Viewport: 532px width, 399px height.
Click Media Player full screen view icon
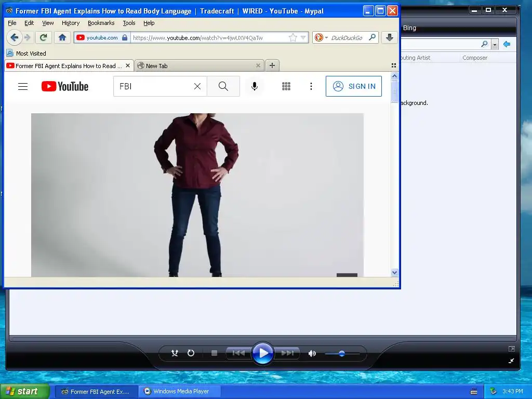(511, 349)
